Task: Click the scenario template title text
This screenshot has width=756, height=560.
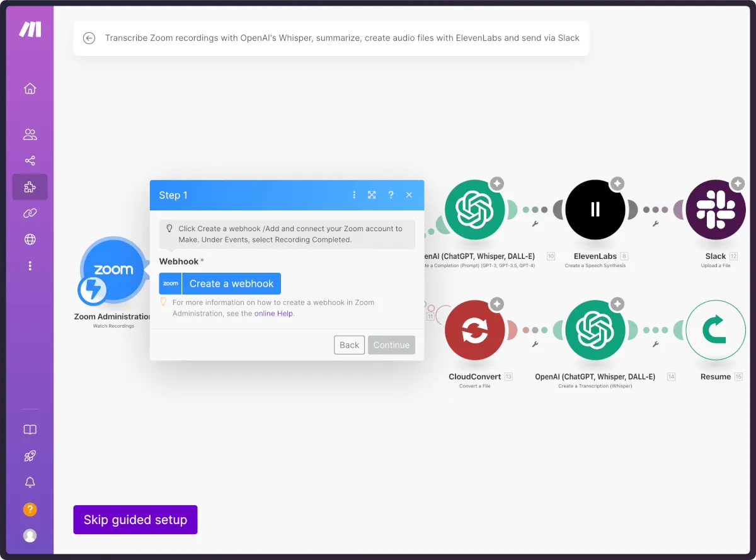Action: 342,38
